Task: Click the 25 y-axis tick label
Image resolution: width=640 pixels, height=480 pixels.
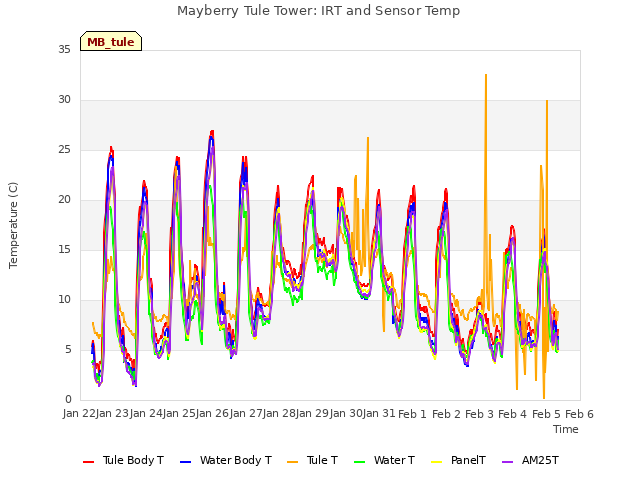Action: coord(64,149)
